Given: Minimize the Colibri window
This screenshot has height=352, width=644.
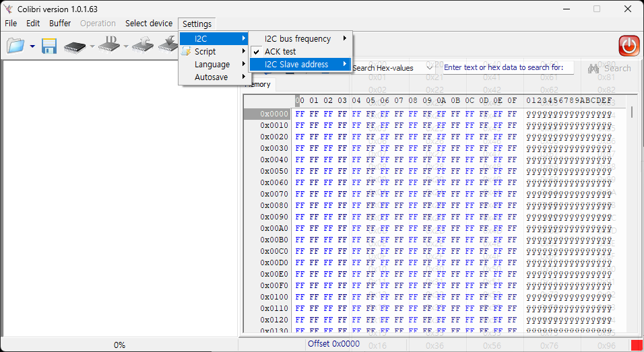Looking at the screenshot, I should pos(566,9).
